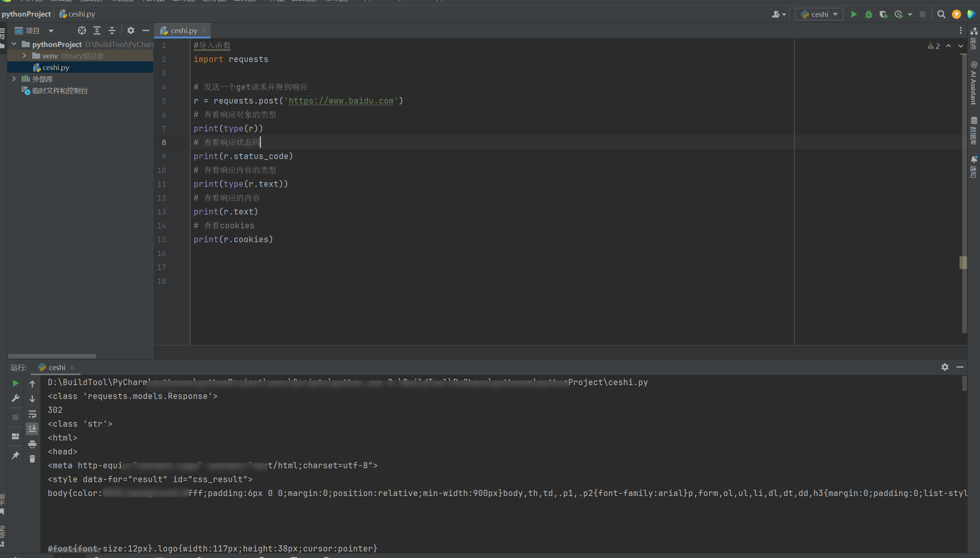
Task: Click the stop button in top toolbar
Action: click(x=923, y=14)
